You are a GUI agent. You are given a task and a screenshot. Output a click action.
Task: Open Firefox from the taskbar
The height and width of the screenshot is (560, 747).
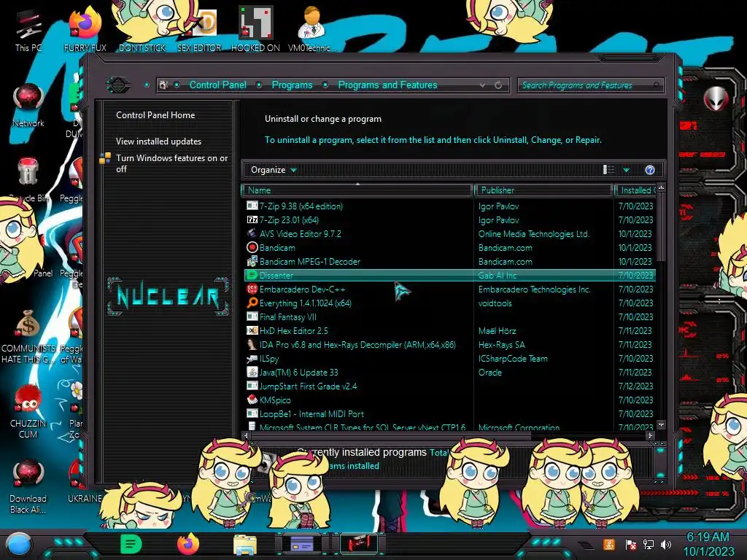click(187, 544)
